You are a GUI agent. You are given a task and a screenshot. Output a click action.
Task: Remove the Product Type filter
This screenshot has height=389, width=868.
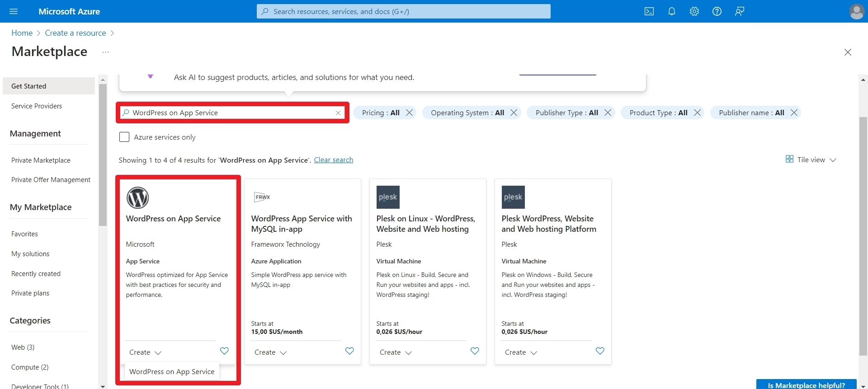point(698,112)
